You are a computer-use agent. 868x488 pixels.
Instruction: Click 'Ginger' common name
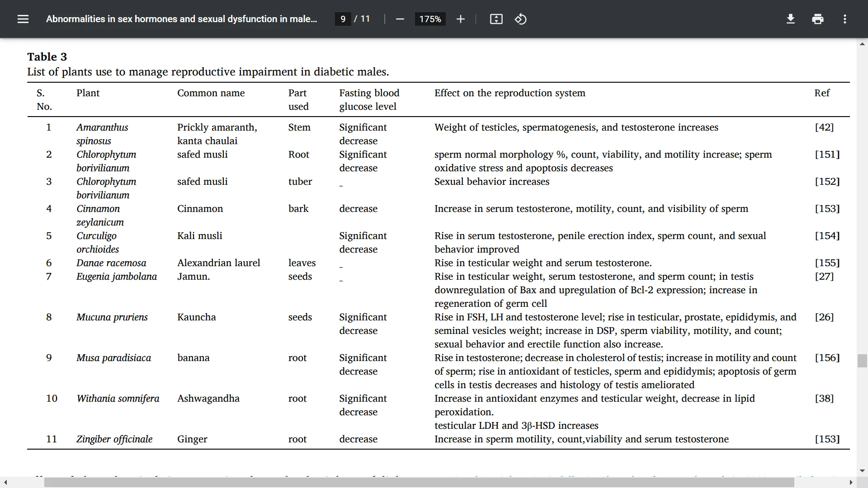[x=192, y=439]
